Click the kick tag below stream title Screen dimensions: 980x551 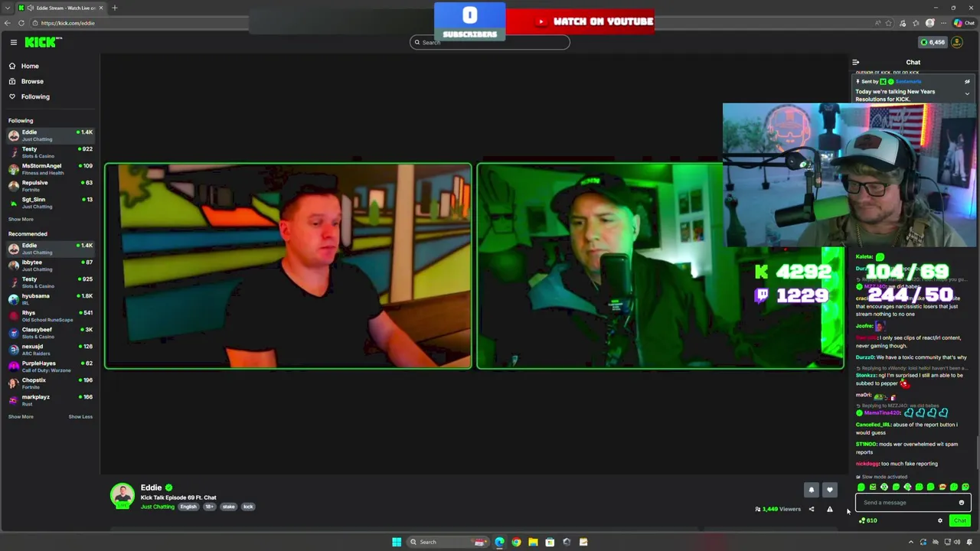pyautogui.click(x=248, y=507)
